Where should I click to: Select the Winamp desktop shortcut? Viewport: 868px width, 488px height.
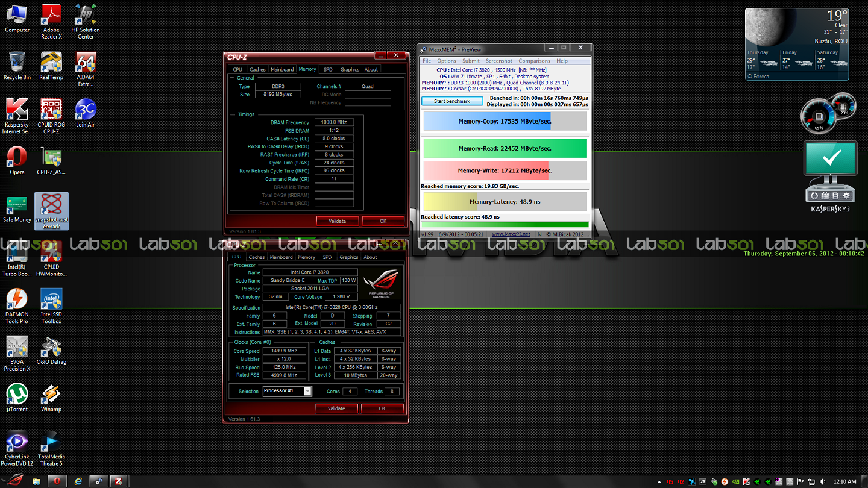pyautogui.click(x=51, y=398)
